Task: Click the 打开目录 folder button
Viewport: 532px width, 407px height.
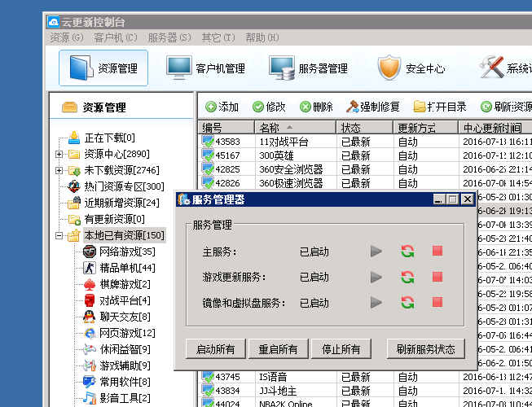Action: pyautogui.click(x=440, y=107)
